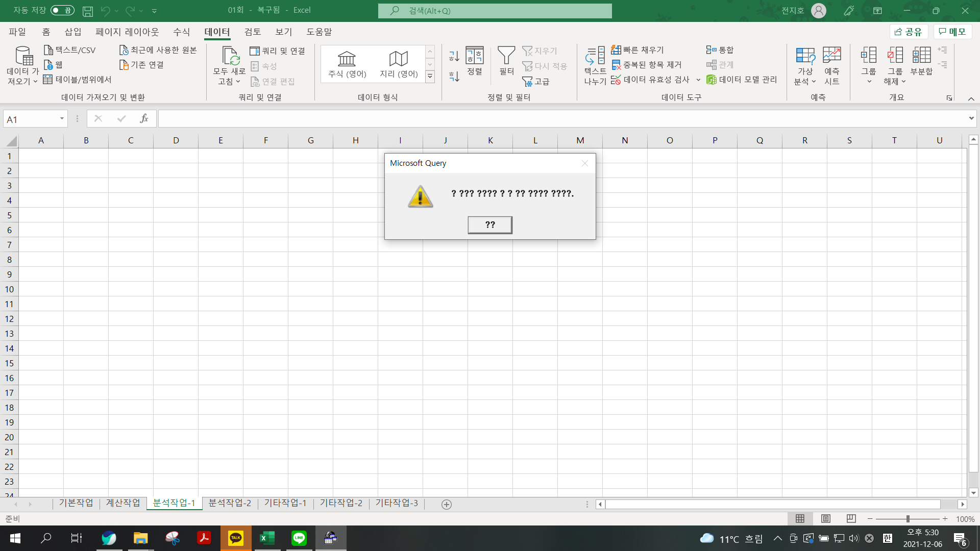Toggle the AutoSave switch
The image size is (980, 551).
[x=62, y=10]
